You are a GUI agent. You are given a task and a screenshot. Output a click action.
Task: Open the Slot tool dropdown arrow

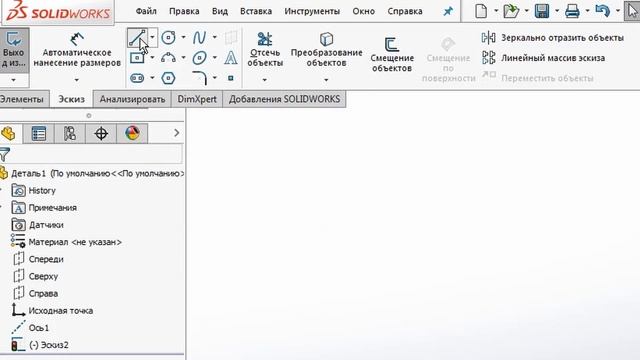(x=152, y=78)
